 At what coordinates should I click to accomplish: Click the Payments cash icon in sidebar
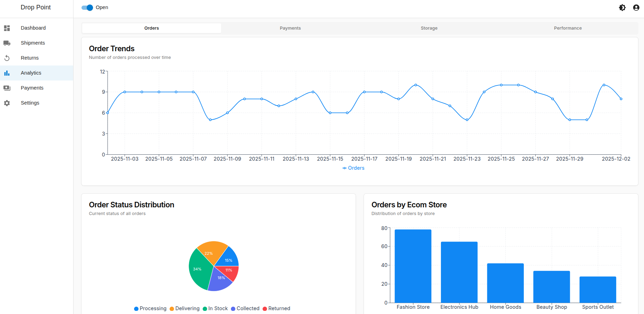click(7, 88)
